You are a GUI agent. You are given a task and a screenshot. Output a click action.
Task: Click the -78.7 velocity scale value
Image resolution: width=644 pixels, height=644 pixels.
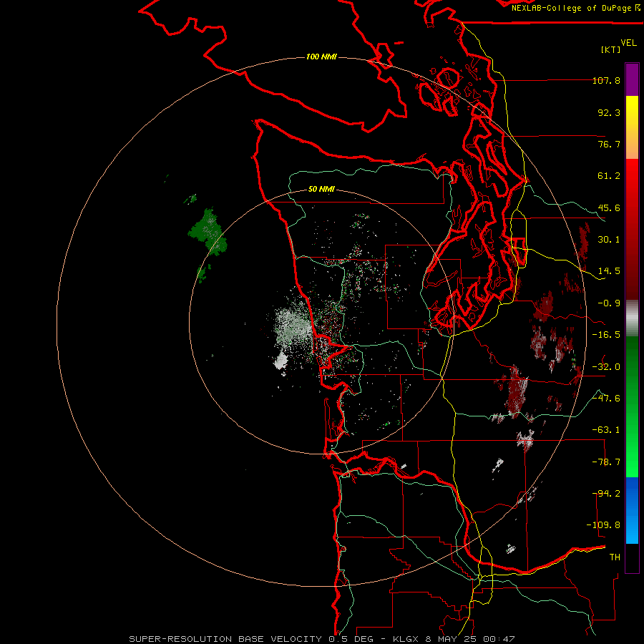coord(606,462)
